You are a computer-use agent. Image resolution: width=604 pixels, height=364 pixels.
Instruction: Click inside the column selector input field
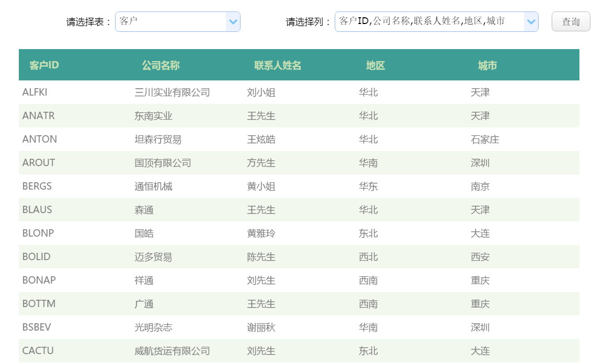tap(429, 21)
